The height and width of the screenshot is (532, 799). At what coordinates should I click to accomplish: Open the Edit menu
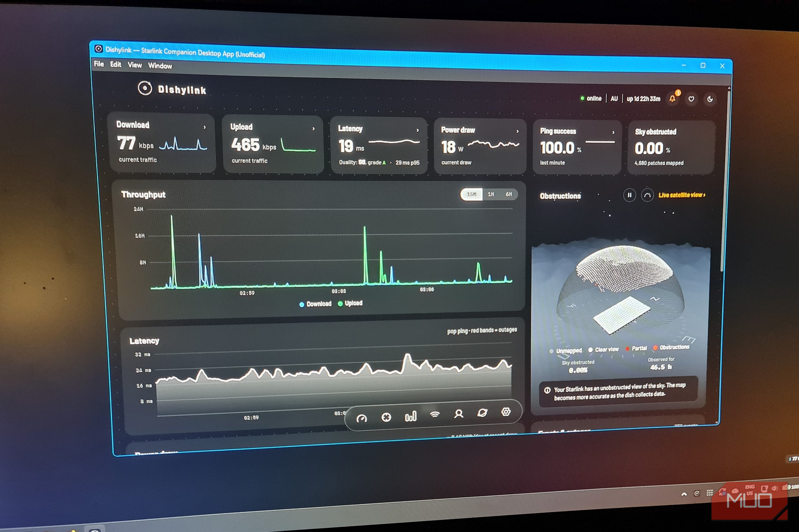[115, 65]
